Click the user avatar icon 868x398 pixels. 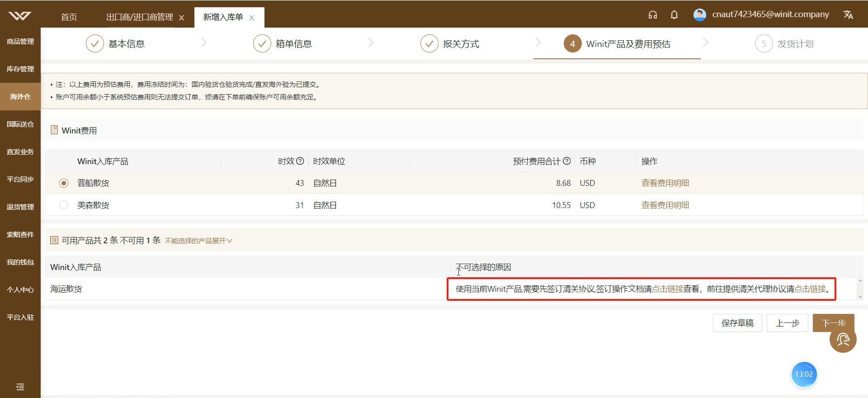coord(699,15)
